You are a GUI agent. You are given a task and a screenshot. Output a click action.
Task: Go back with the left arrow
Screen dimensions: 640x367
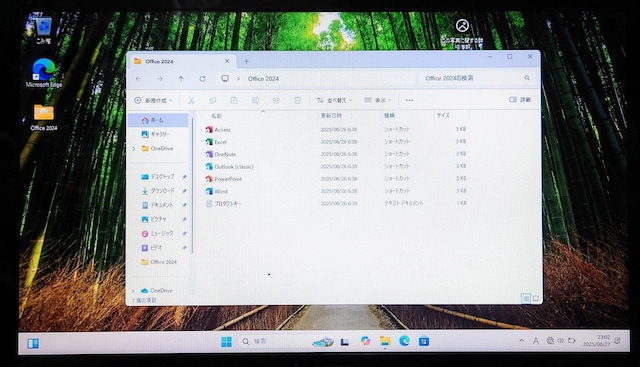tap(139, 78)
